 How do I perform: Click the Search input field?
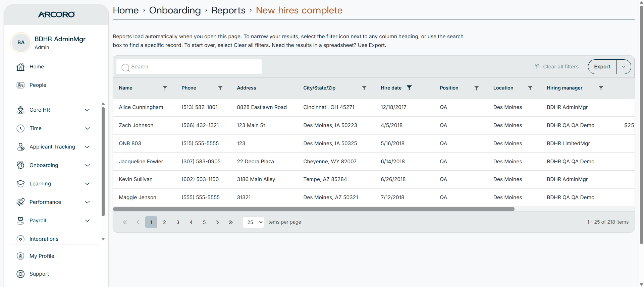coord(189,67)
